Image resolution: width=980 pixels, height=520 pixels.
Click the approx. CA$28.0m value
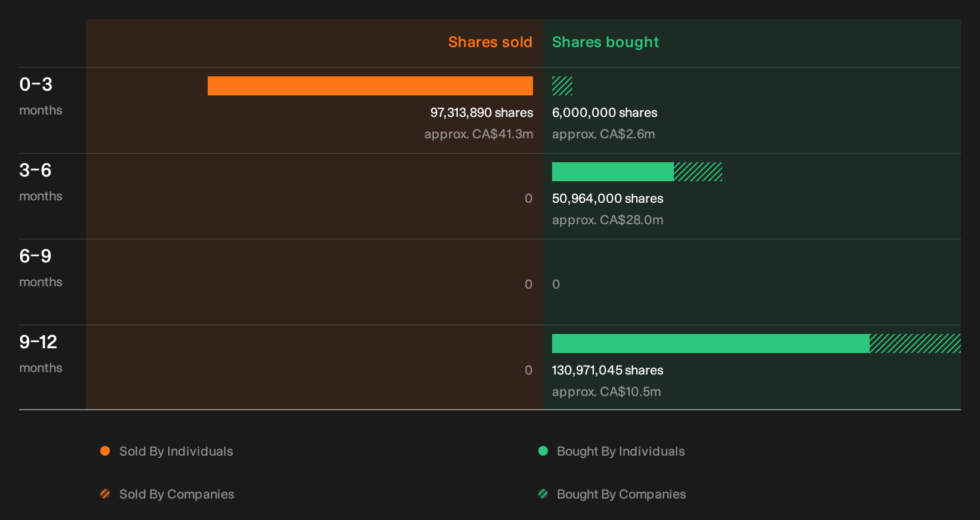point(608,220)
